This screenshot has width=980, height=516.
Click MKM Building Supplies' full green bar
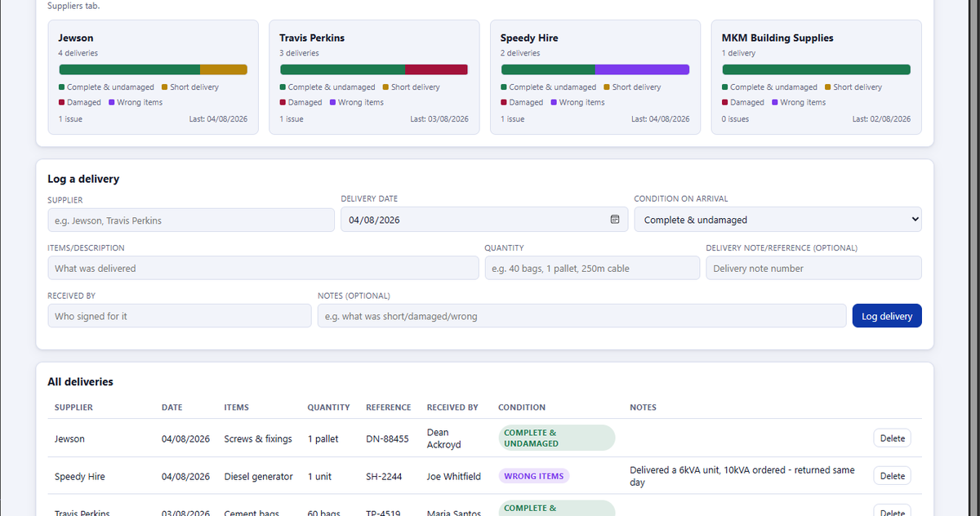click(x=816, y=69)
